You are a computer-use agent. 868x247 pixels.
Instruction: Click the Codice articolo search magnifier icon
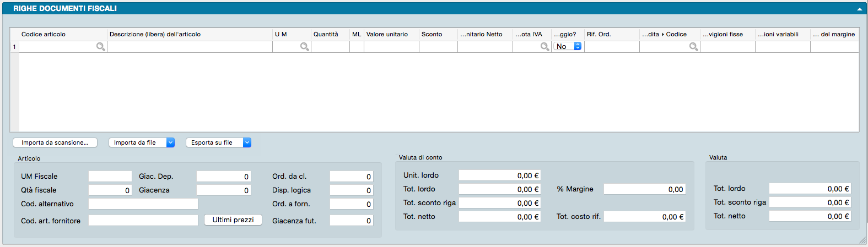tap(101, 47)
